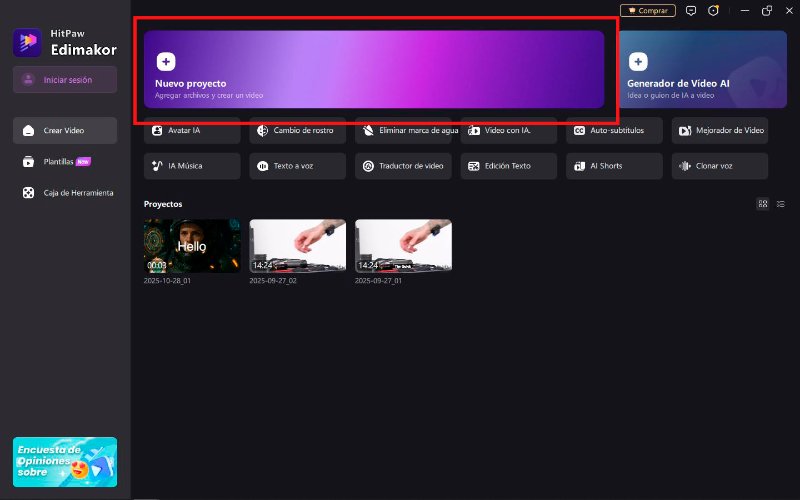
Task: Start the IA Música tool
Action: click(192, 166)
